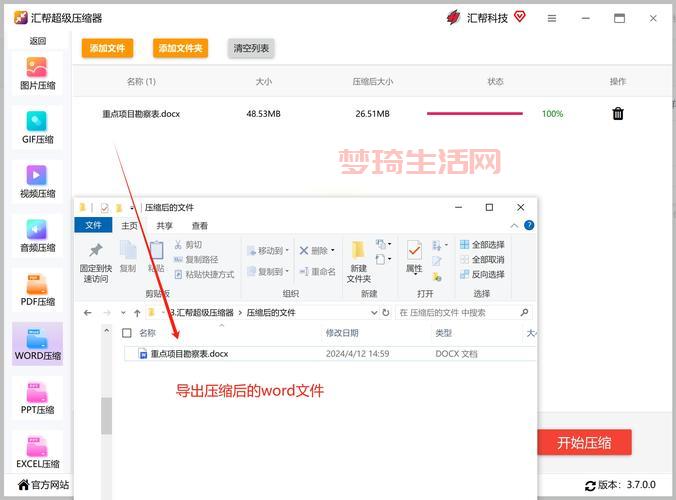This screenshot has height=500, width=676.
Task: Open the 文件 tab in Explorer
Action: pyautogui.click(x=93, y=225)
